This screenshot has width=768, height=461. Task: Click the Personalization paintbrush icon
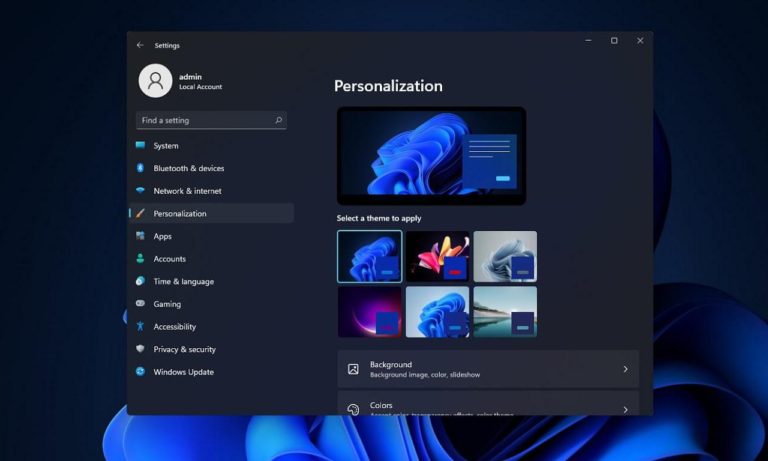pos(140,213)
